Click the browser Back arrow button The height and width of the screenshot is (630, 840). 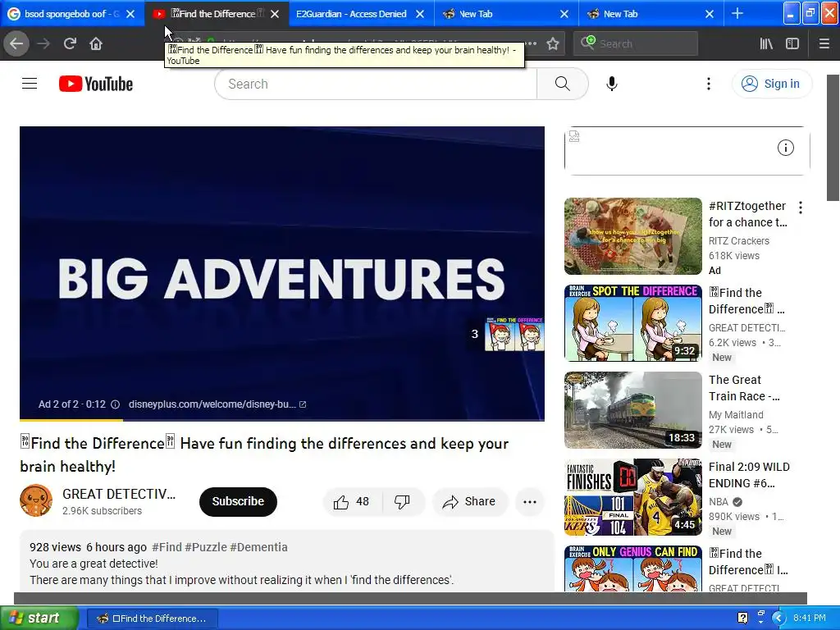coord(16,43)
